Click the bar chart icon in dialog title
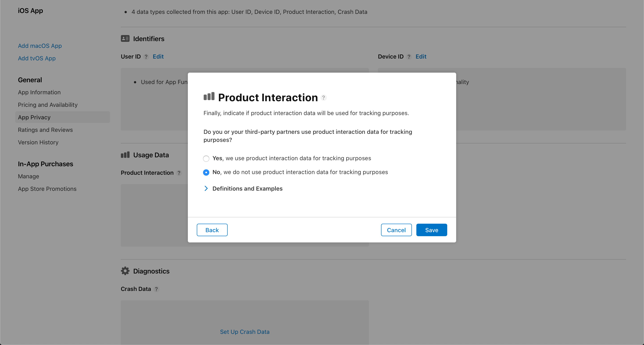 pyautogui.click(x=209, y=96)
